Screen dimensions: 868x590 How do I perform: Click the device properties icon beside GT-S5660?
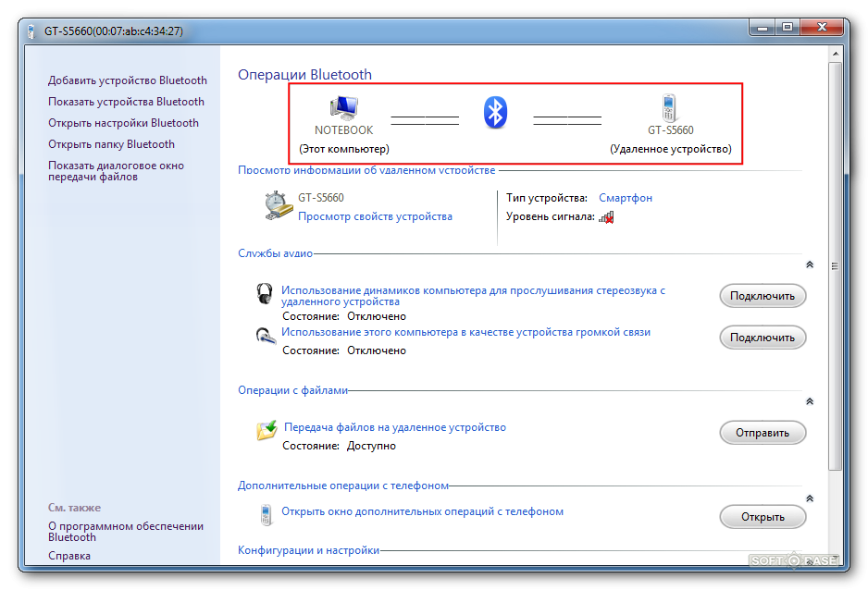click(x=279, y=206)
